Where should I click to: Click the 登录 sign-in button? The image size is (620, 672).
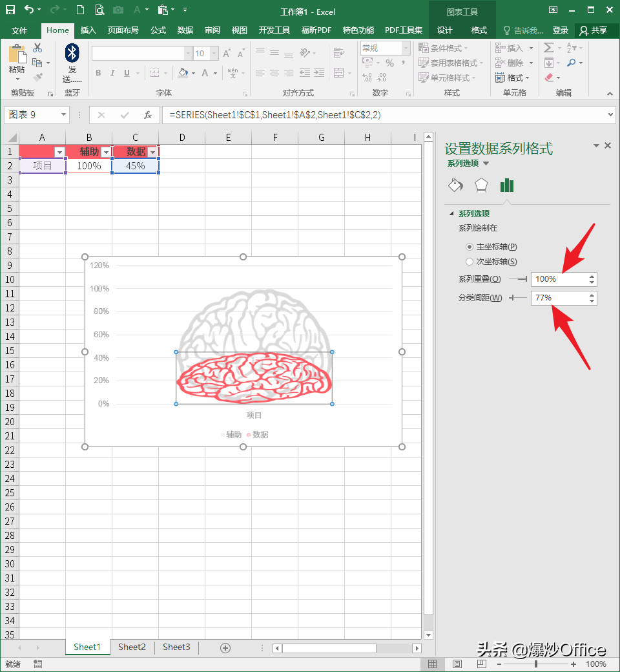[x=561, y=30]
